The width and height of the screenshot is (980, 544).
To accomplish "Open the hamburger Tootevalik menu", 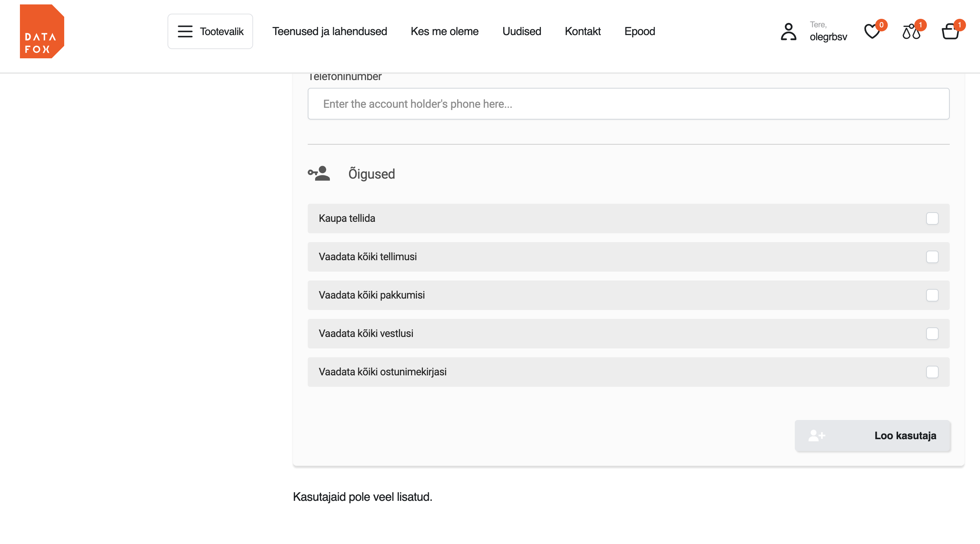I will (210, 31).
